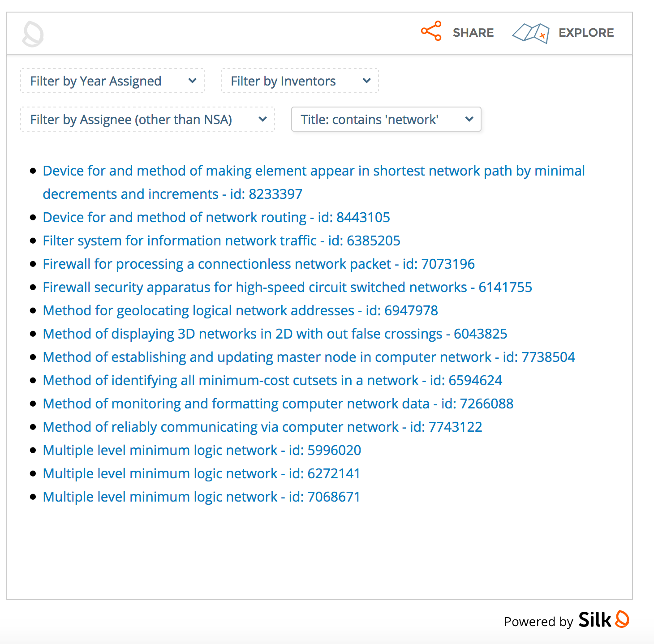Viewport: 654px width, 644px height.
Task: Open the connectionless network packet firewall link
Action: pos(258,264)
